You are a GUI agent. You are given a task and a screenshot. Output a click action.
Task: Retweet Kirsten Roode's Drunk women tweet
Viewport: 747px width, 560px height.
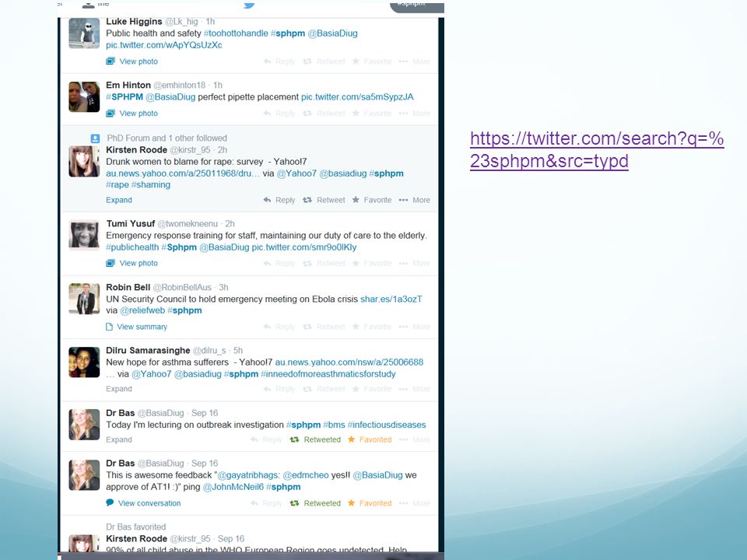click(324, 200)
